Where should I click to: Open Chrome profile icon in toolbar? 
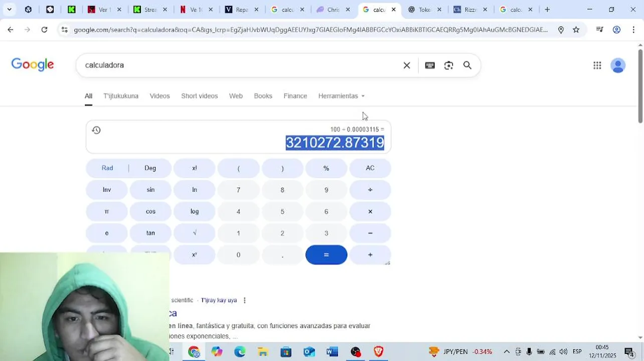click(616, 30)
